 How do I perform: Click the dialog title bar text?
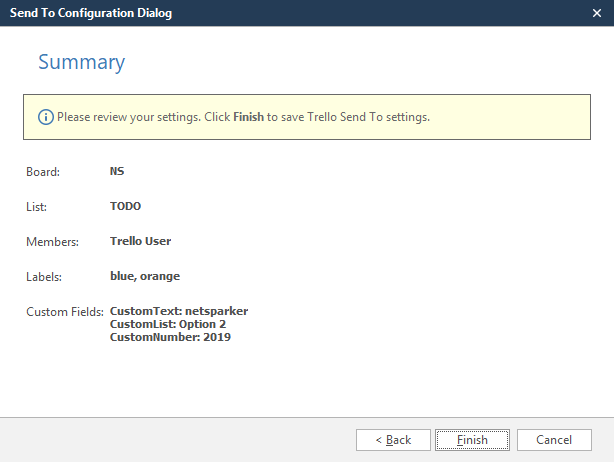90,13
